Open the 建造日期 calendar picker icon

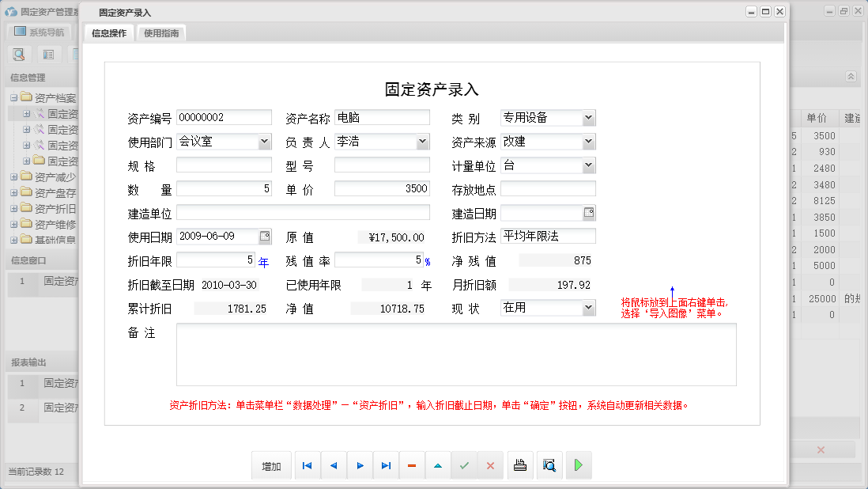tap(590, 212)
